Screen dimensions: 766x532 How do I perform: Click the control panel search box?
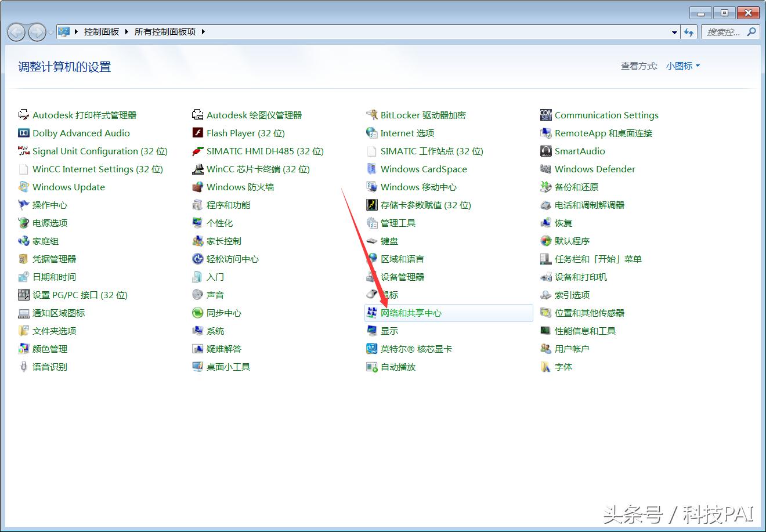click(x=724, y=32)
